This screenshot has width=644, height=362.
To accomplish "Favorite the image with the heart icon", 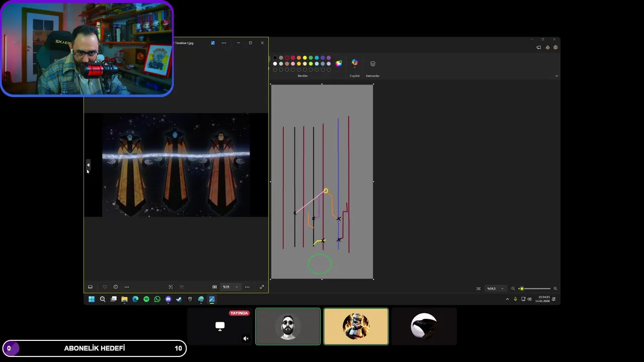I will (105, 287).
